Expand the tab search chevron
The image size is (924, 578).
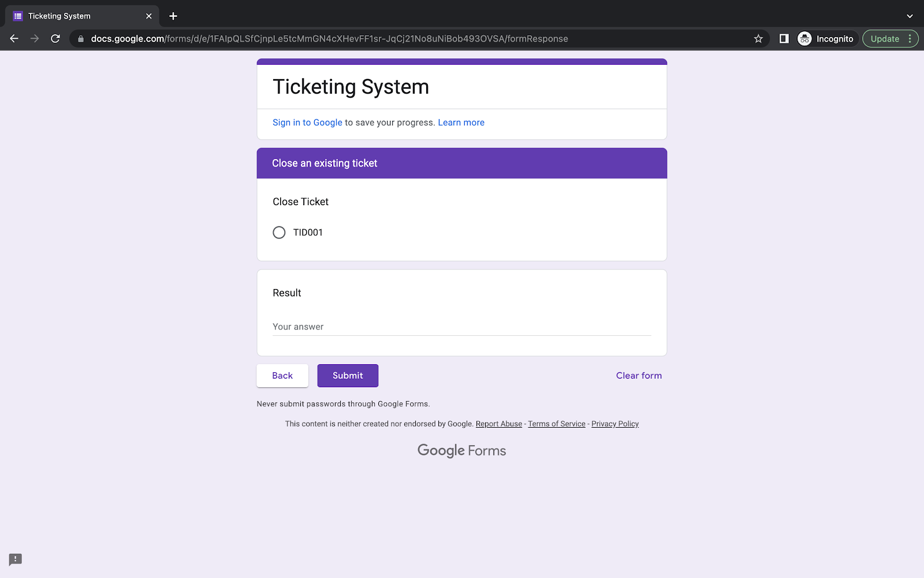pyautogui.click(x=910, y=16)
